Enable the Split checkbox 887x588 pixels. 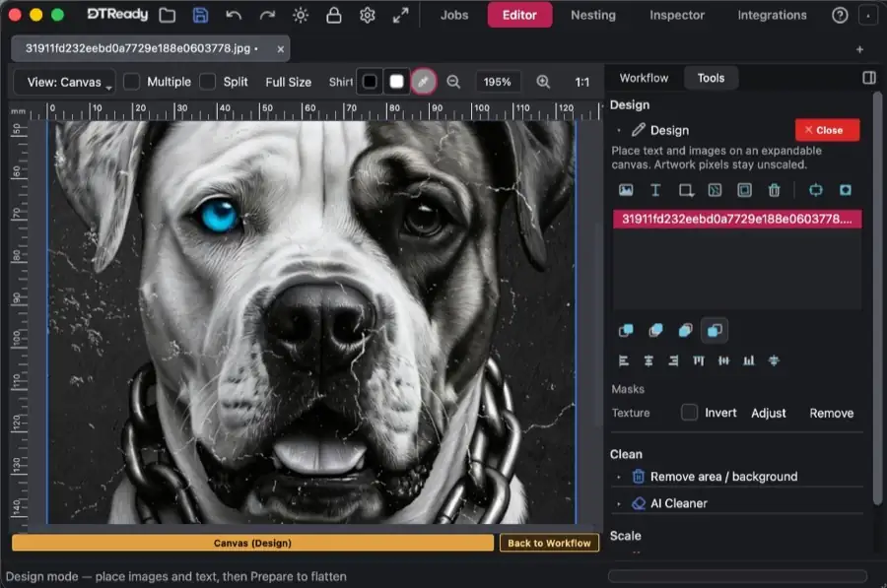click(208, 82)
